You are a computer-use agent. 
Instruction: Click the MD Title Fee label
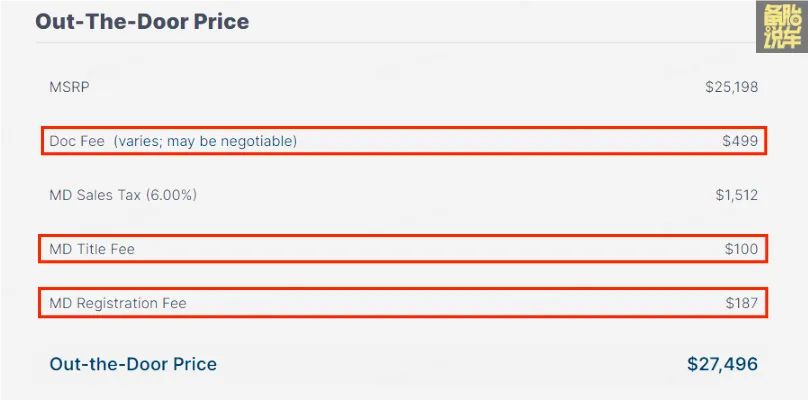click(x=92, y=249)
